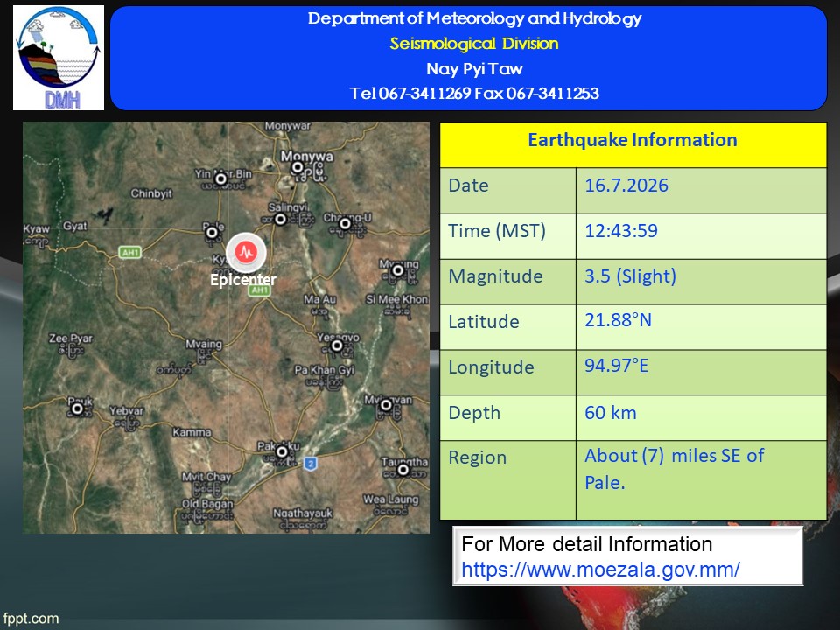Click the Longitude row label
This screenshot has width=840, height=630.
coord(491,367)
